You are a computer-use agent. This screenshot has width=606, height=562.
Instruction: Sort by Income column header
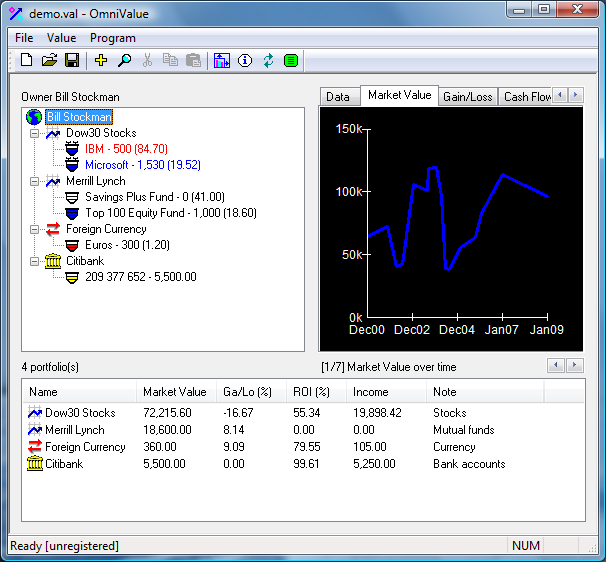(x=386, y=392)
